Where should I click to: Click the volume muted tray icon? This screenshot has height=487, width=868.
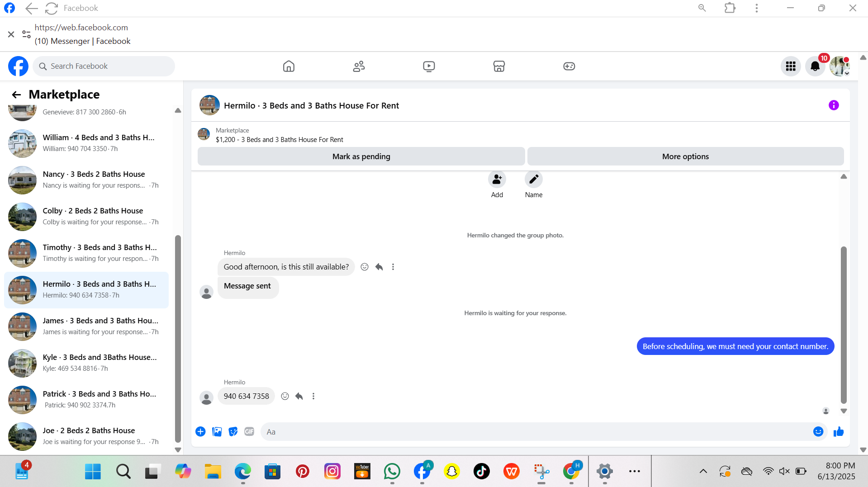click(785, 472)
